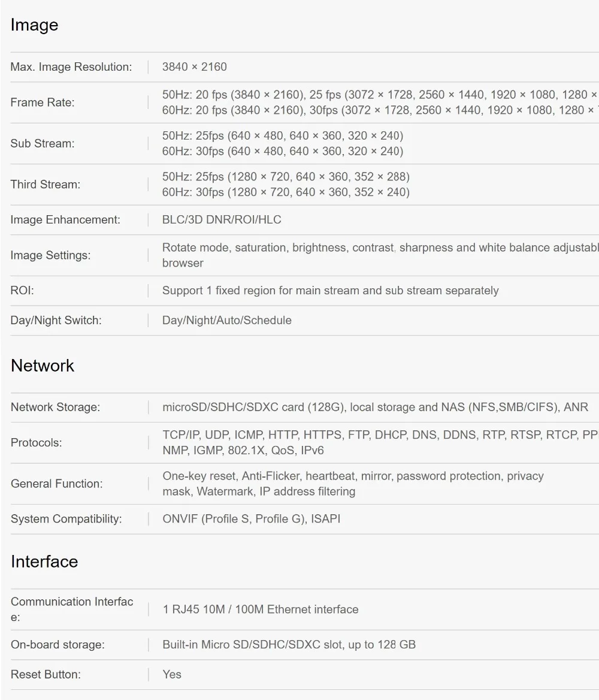The height and width of the screenshot is (700, 599).
Task: Select the RJ45 Ethernet interface value
Action: (x=261, y=610)
